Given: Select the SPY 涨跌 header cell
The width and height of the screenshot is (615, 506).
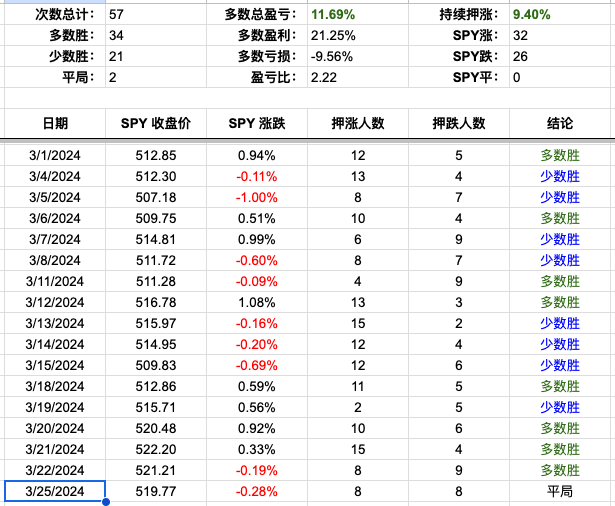Looking at the screenshot, I should coord(257,123).
